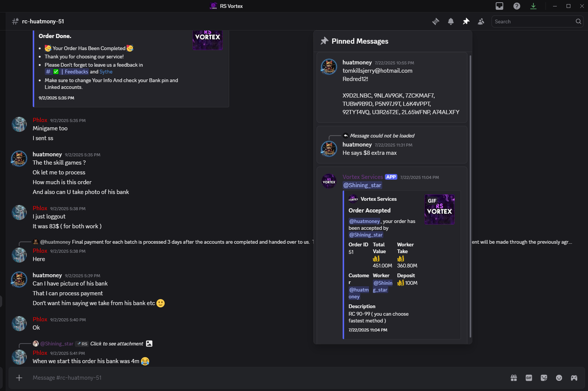The height and width of the screenshot is (391, 588).
Task: Click 'Click to see attachment' reply text
Action: point(117,344)
